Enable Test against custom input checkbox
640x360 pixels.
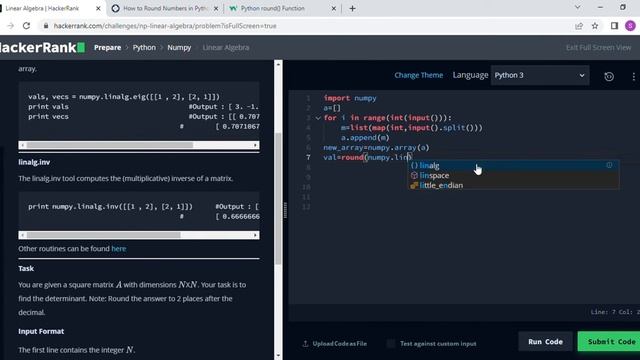(391, 343)
